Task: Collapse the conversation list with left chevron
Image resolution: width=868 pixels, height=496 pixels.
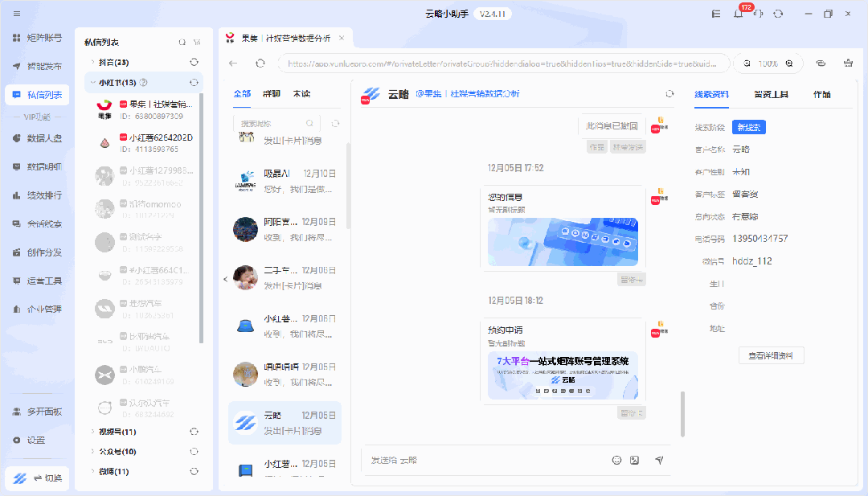Action: click(225, 279)
